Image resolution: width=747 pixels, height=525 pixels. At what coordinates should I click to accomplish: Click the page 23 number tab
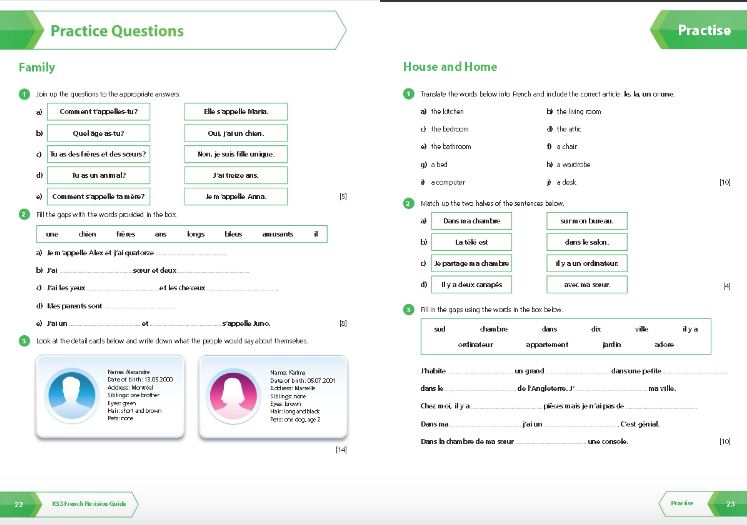click(728, 504)
